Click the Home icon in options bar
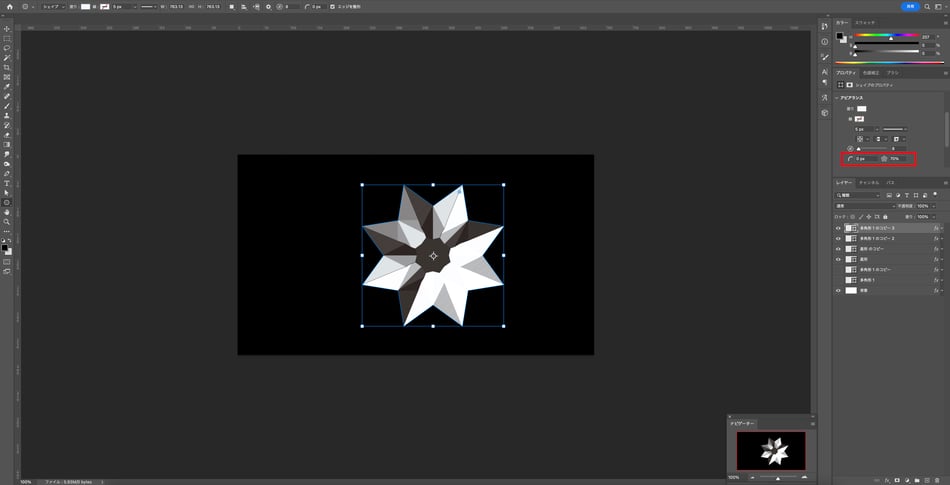This screenshot has width=950, height=485. click(11, 6)
